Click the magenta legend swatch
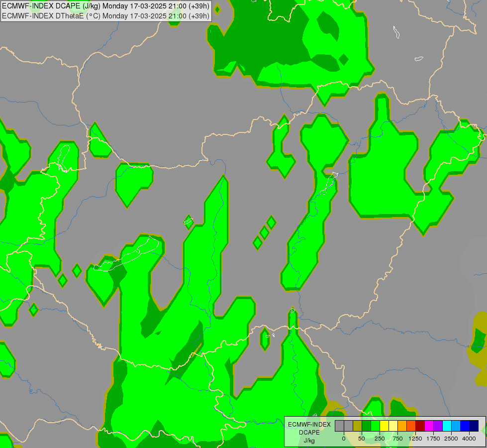Image resolution: width=487 pixels, height=448 pixels. 429,426
